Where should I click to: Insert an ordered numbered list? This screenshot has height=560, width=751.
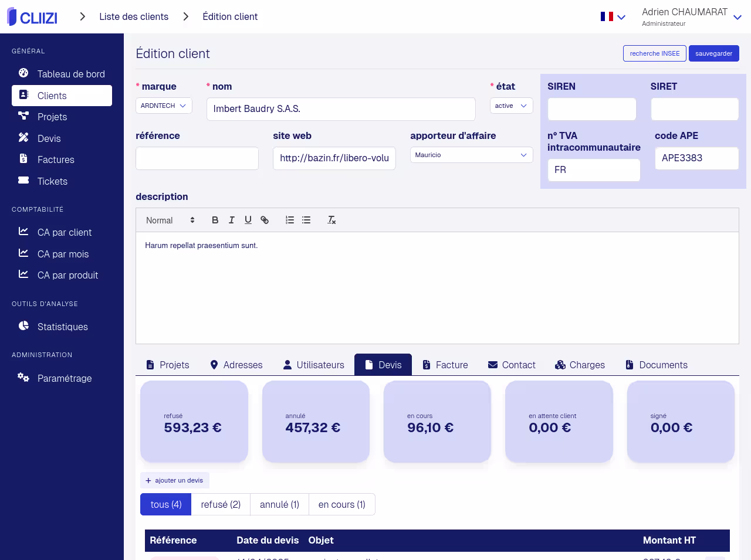coord(290,220)
